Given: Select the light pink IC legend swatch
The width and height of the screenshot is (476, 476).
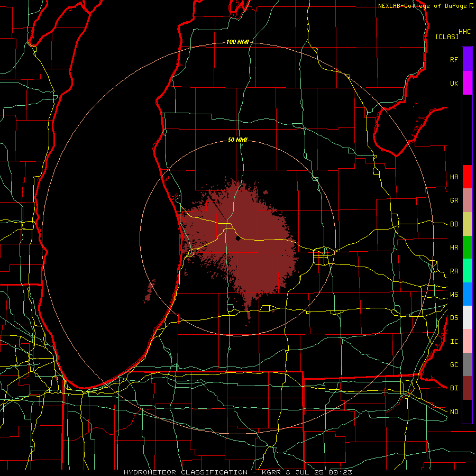Looking at the screenshot, I should tap(467, 341).
